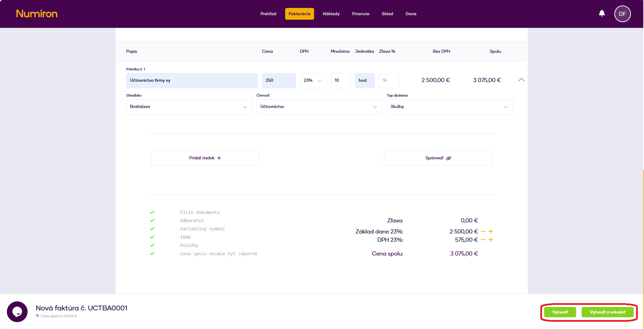Image resolution: width=644 pixels, height=329 pixels.
Task: Open the DF user avatar menu
Action: click(x=622, y=14)
